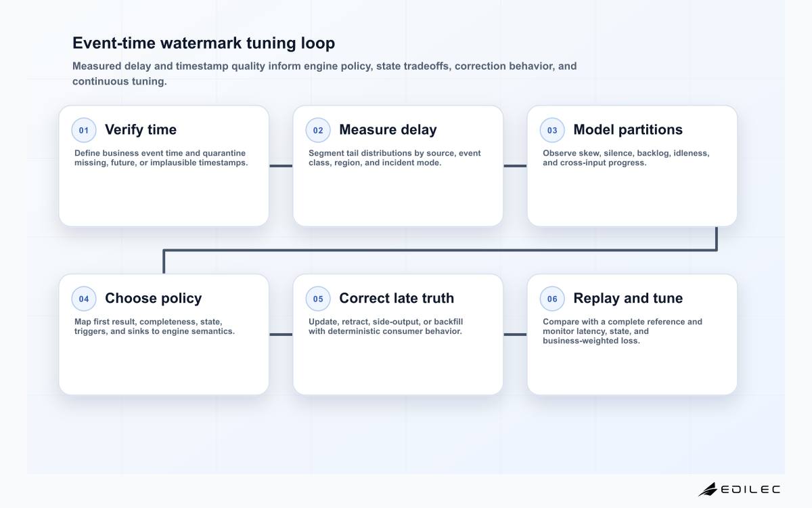Click the EDILEC logo wing icon
The height and width of the screenshot is (508, 812).
pyautogui.click(x=708, y=489)
